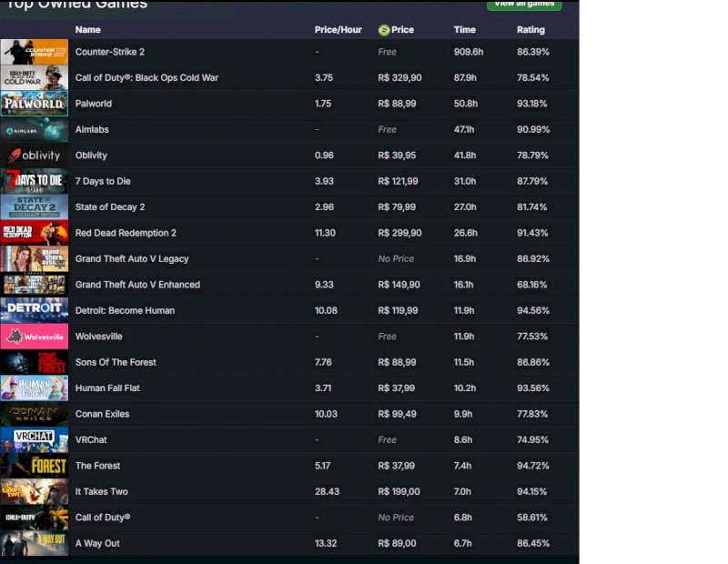Open the Sons Of The Forest link
This screenshot has height=564, width=728.
pyautogui.click(x=116, y=362)
